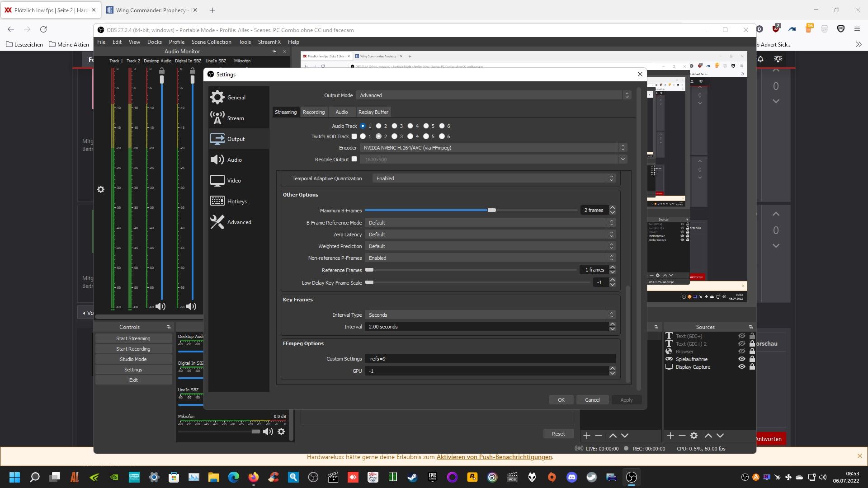Click the Start Streaming button
868x488 pixels.
click(133, 338)
